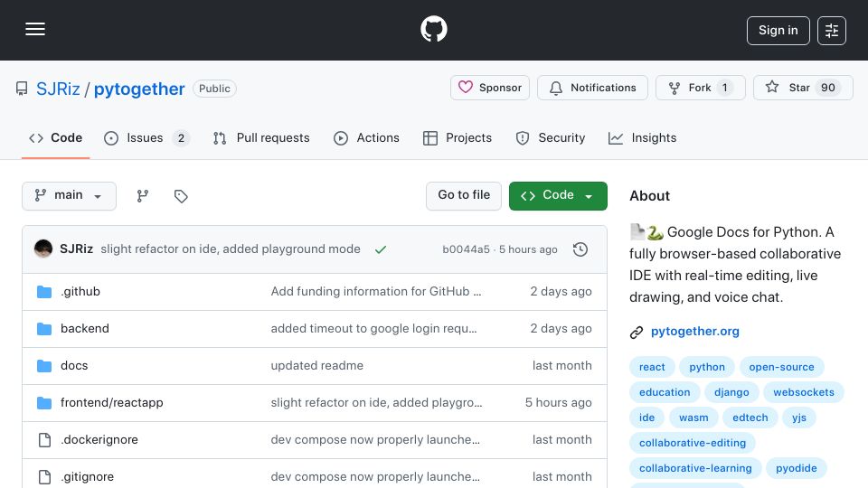Open the pytogether.org website link

coord(694,332)
